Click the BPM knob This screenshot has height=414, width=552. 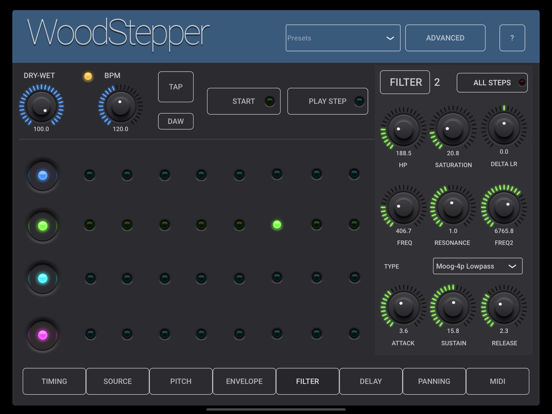pos(120,105)
